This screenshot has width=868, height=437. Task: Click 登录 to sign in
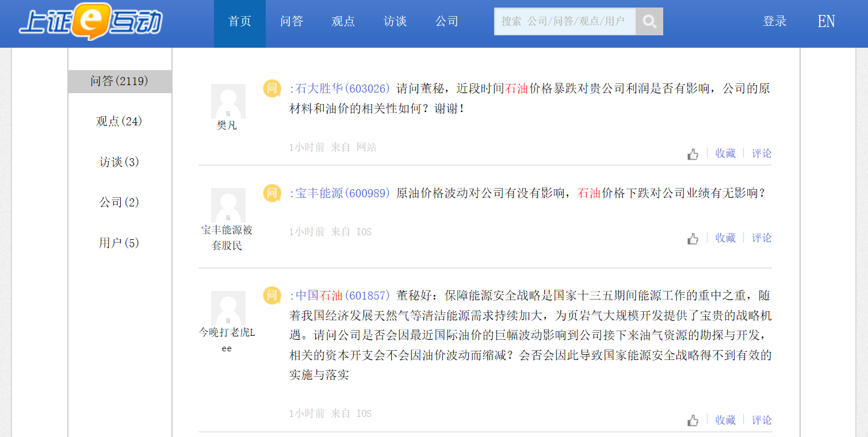pos(775,21)
